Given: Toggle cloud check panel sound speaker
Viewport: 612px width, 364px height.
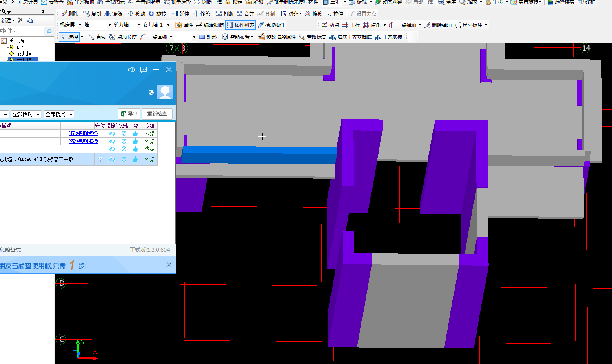Looking at the screenshot, I should click(131, 70).
